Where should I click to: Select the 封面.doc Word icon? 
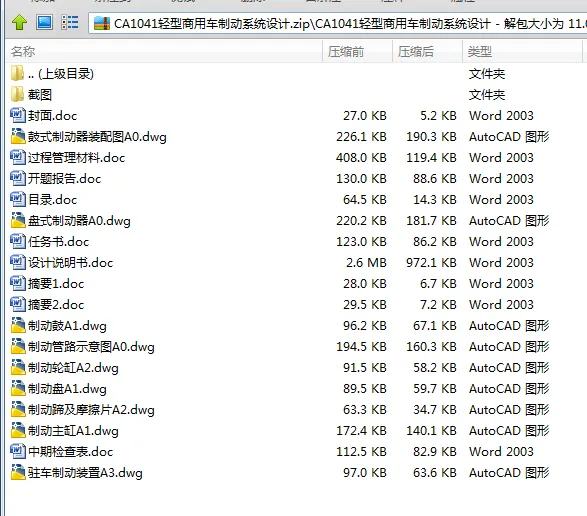pos(17,115)
